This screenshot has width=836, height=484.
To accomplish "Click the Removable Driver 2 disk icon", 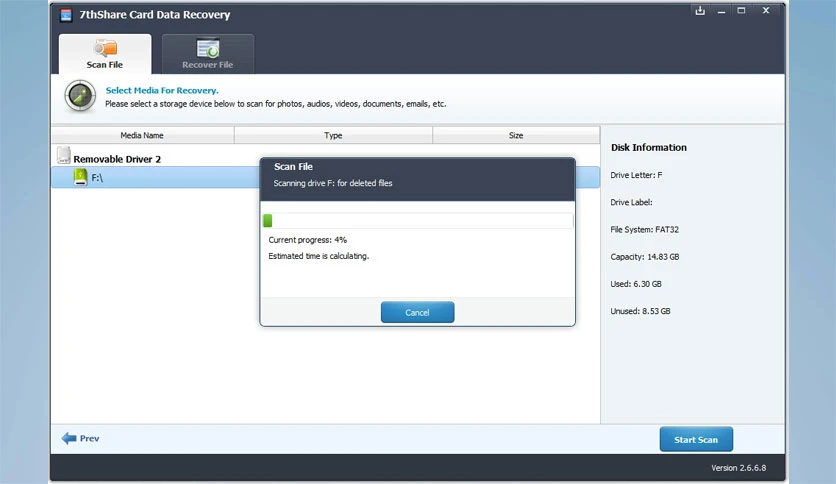I will (64, 155).
